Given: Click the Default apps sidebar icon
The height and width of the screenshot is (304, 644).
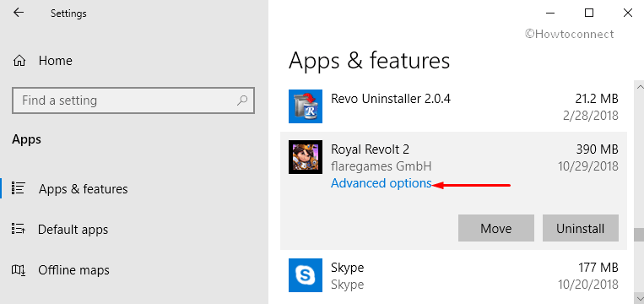Looking at the screenshot, I should click(19, 229).
